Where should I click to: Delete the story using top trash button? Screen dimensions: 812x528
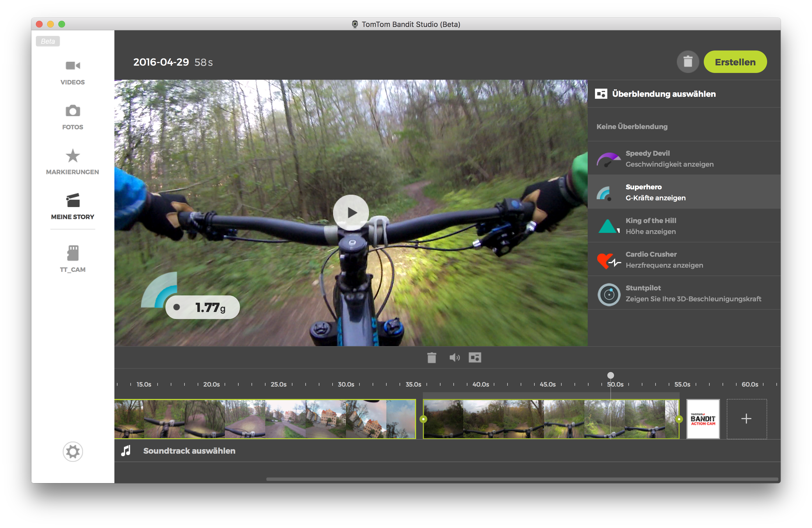[688, 62]
